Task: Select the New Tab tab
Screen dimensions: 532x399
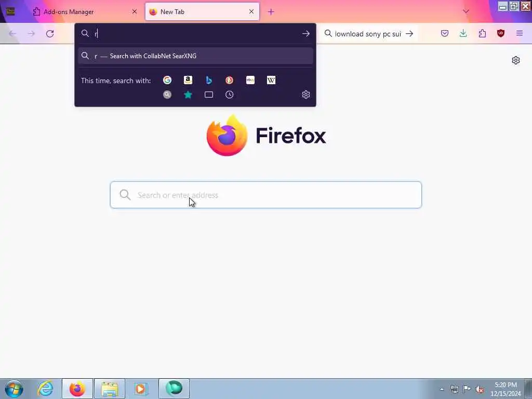Action: [202, 12]
